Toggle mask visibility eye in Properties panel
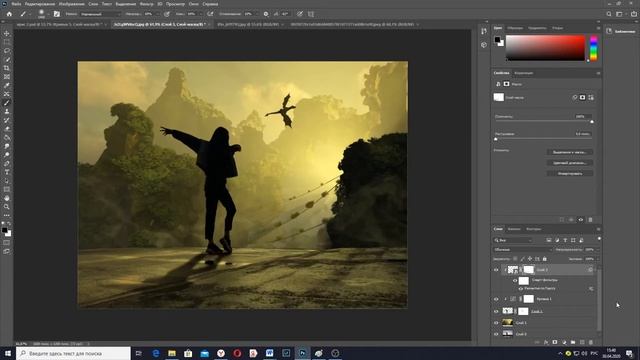 pyautogui.click(x=581, y=220)
